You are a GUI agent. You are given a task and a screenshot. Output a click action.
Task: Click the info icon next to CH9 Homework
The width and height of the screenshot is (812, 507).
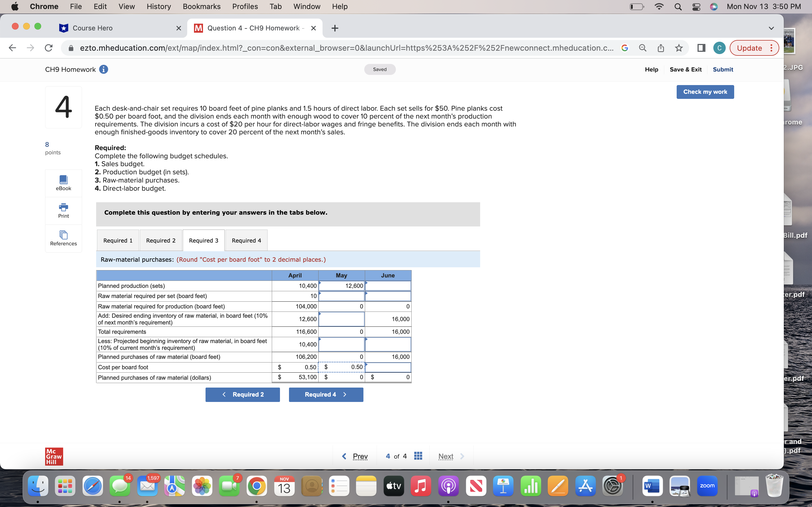104,69
